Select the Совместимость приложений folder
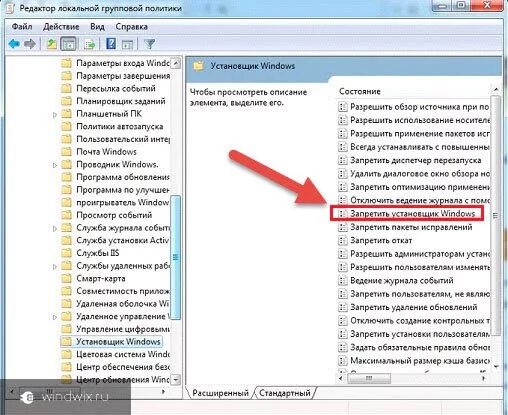 (116, 291)
